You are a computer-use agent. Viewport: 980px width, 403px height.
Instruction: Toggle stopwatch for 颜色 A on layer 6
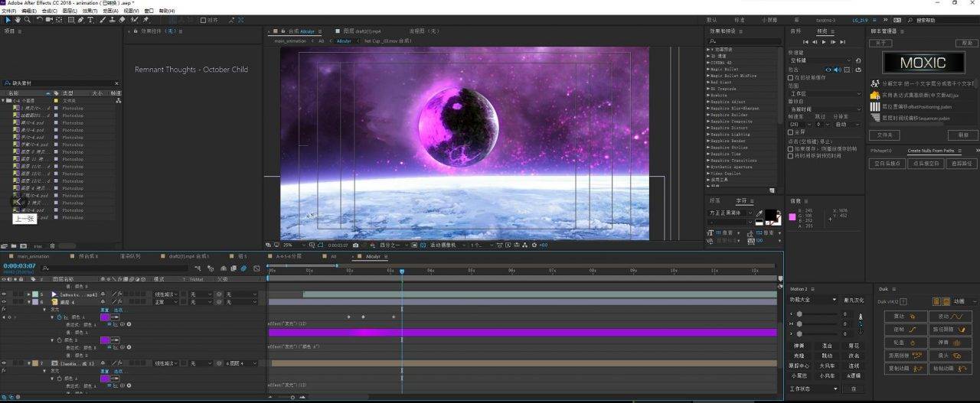pyautogui.click(x=60, y=317)
